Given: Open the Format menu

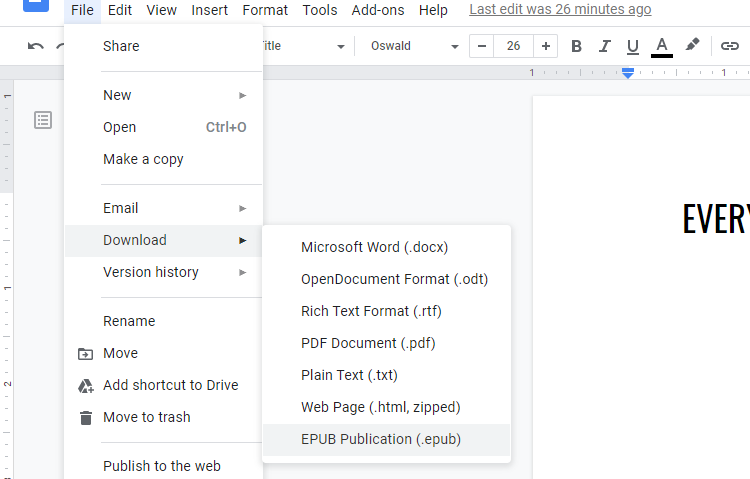Looking at the screenshot, I should click(x=265, y=10).
